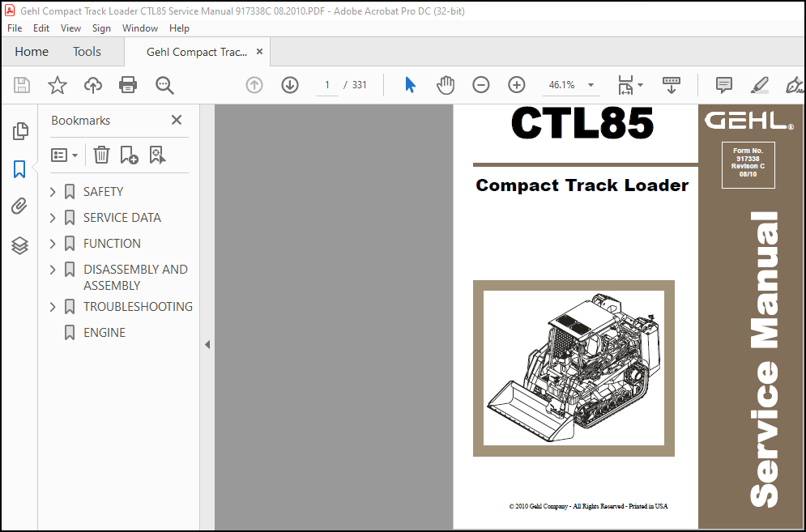Open the File menu
This screenshot has height=532, width=806.
[15, 28]
